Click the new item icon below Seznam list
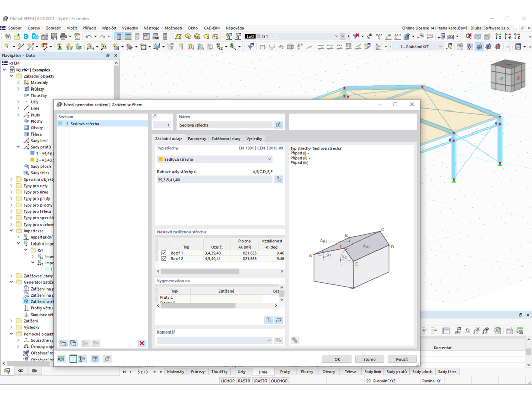The width and height of the screenshot is (532, 399). (x=63, y=343)
